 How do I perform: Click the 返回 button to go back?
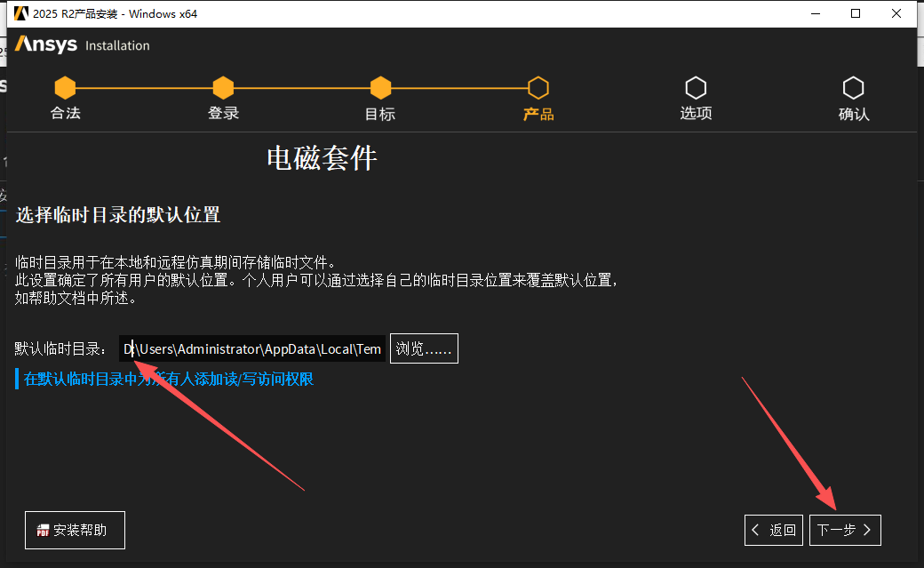point(773,530)
